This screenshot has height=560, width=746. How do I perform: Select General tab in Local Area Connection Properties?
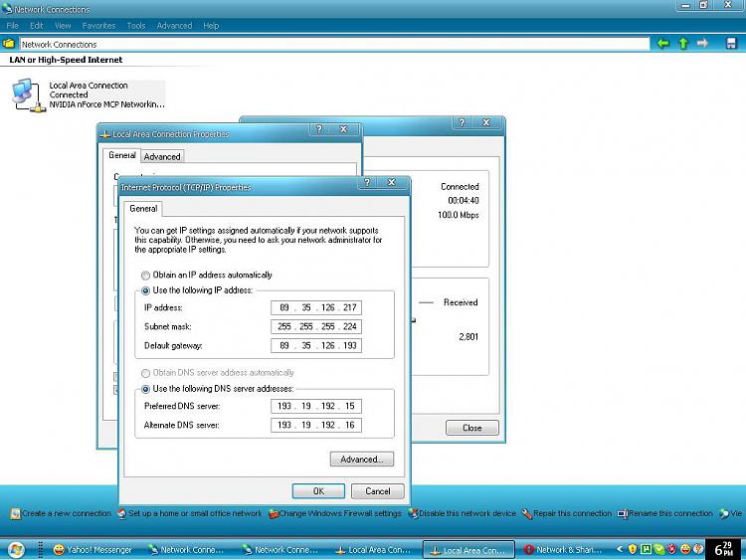(x=121, y=155)
